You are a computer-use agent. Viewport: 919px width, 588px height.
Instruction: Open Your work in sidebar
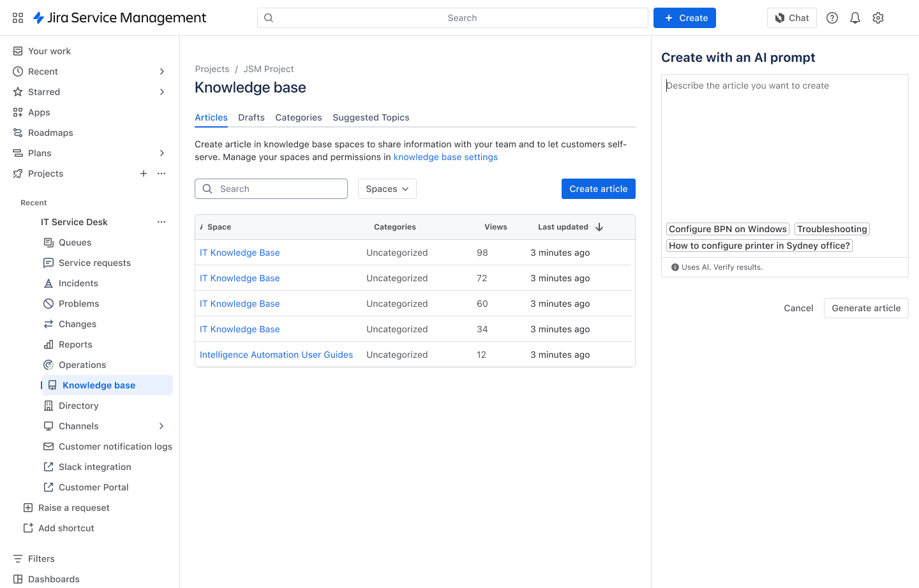click(x=49, y=51)
